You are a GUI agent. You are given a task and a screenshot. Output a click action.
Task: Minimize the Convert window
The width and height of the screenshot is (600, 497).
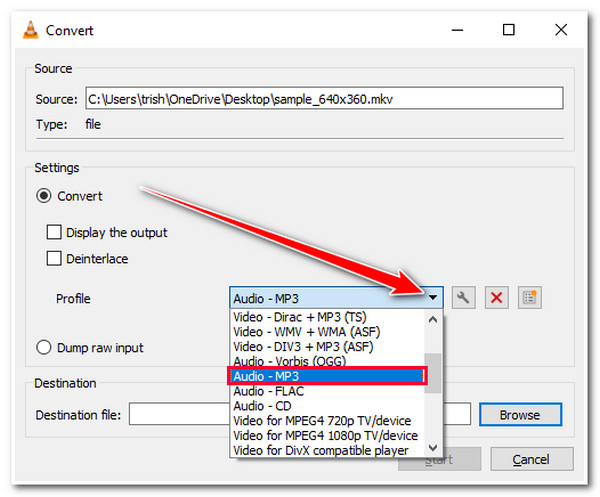point(458,30)
